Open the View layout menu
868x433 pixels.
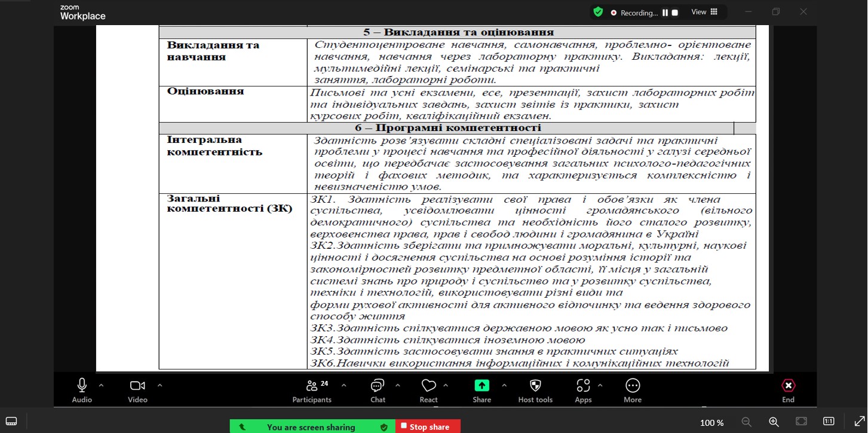pyautogui.click(x=704, y=12)
